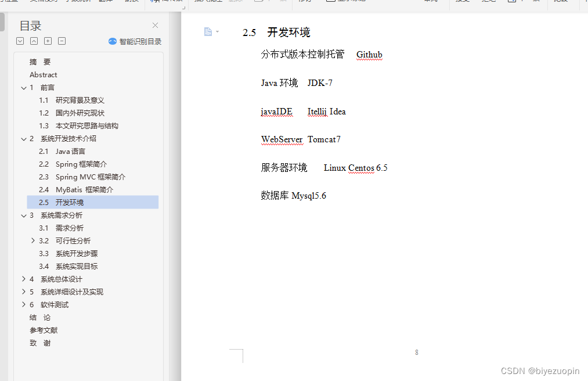Click the sidebar vertical scrollbar thumb
The height and width of the screenshot is (381, 588).
(x=2, y=21)
